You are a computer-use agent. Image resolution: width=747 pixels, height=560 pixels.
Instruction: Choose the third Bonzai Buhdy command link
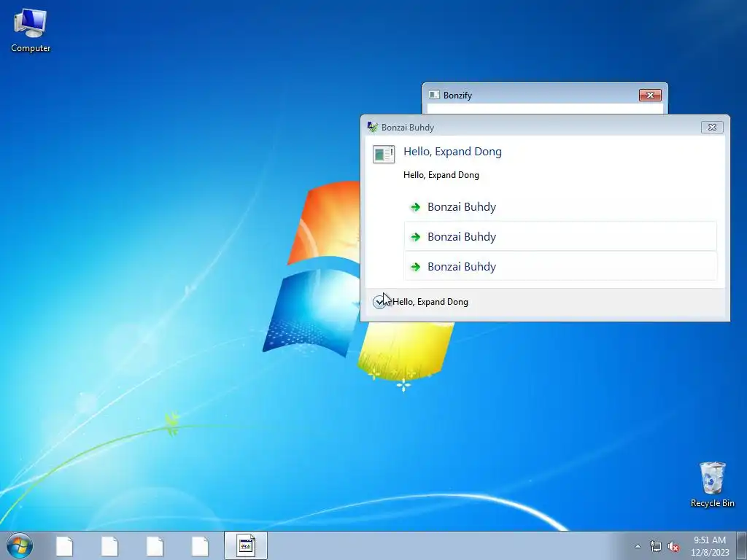560,267
